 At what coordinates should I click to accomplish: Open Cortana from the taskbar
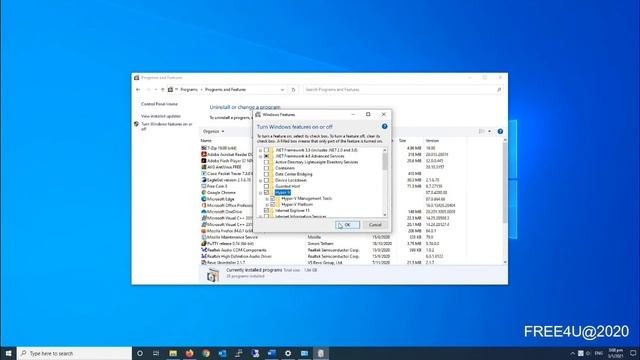[140, 353]
